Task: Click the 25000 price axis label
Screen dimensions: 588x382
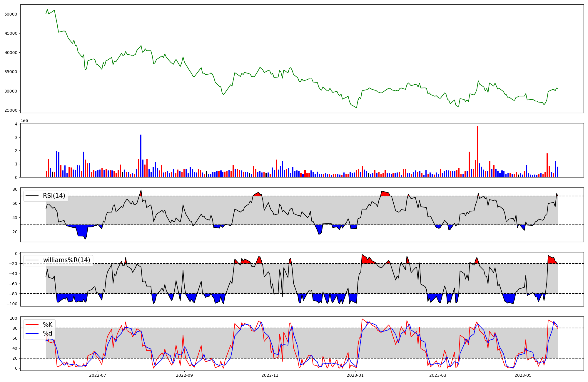Action: [x=11, y=110]
